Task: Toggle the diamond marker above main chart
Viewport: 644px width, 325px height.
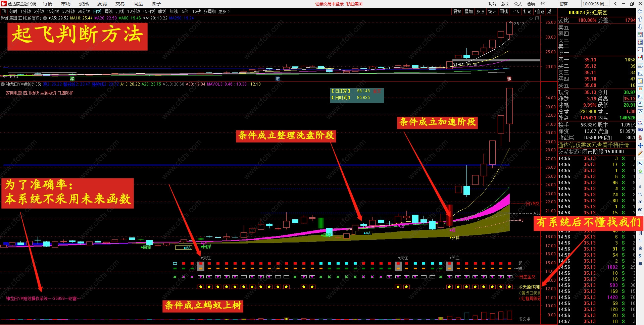Action: [x=531, y=18]
